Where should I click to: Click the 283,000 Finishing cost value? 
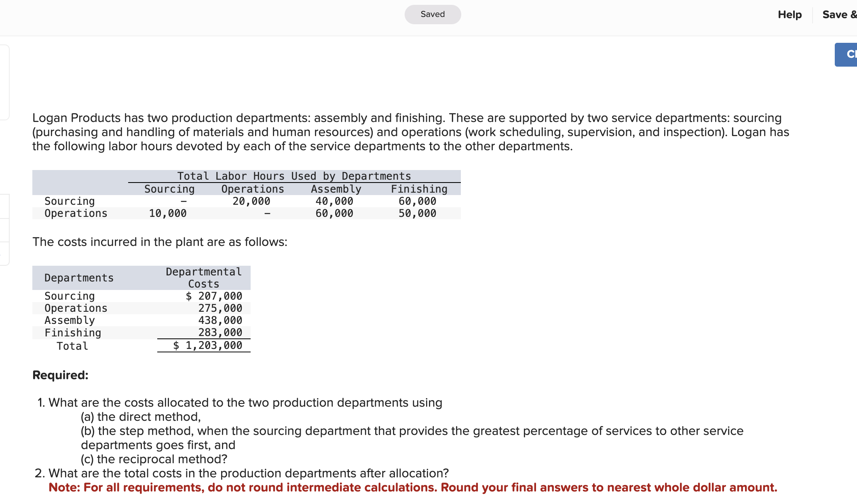(220, 332)
